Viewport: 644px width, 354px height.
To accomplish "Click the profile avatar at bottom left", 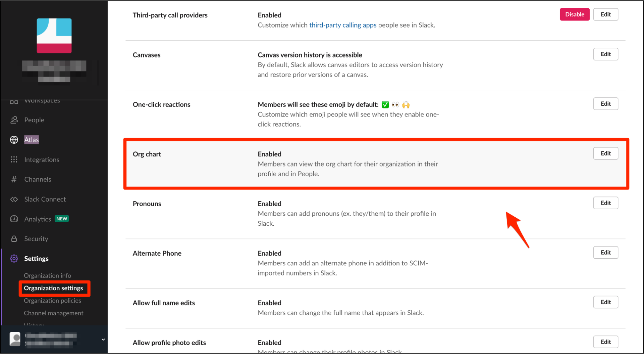I will point(15,339).
